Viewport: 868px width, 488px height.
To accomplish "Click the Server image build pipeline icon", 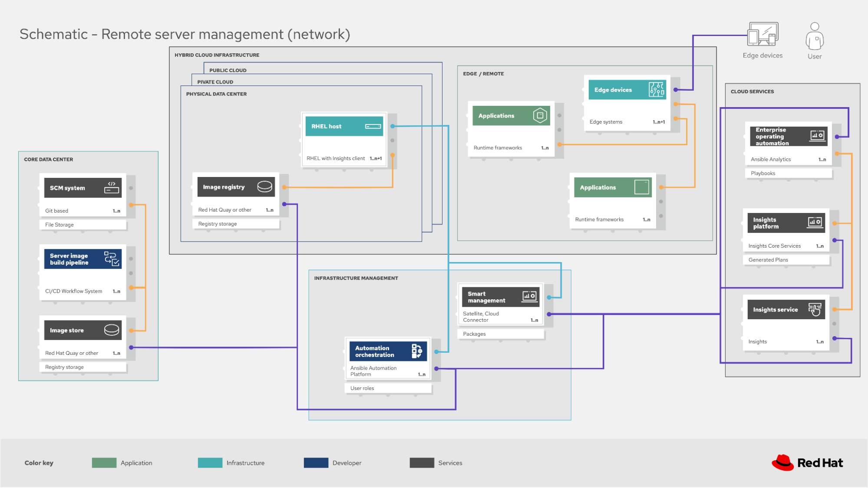I will (112, 259).
